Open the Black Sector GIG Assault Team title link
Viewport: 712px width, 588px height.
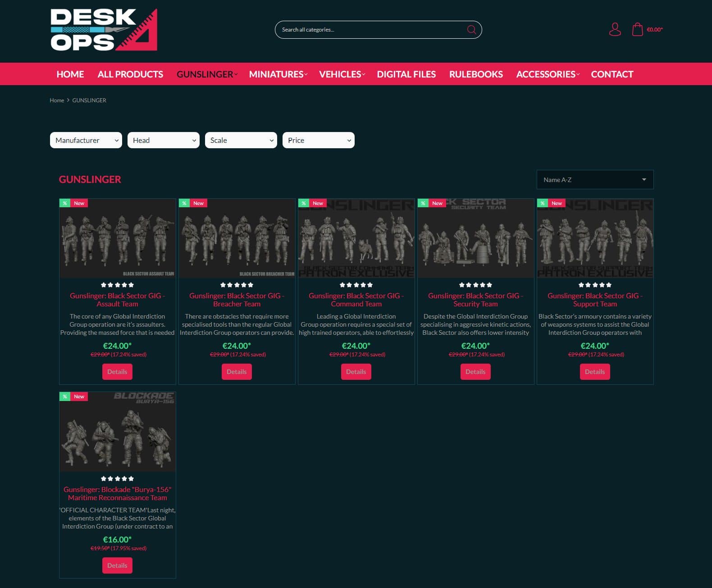(x=117, y=300)
